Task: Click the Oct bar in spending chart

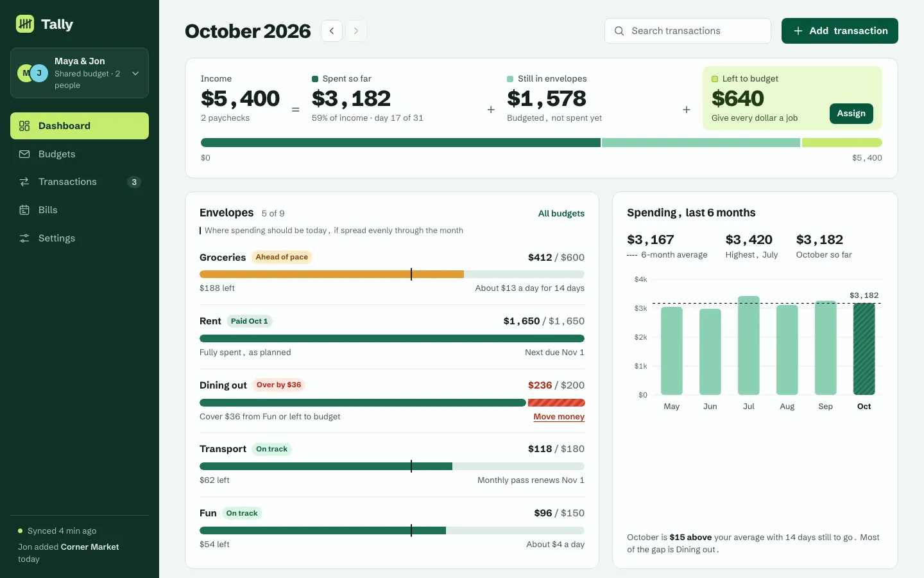Action: (x=864, y=349)
